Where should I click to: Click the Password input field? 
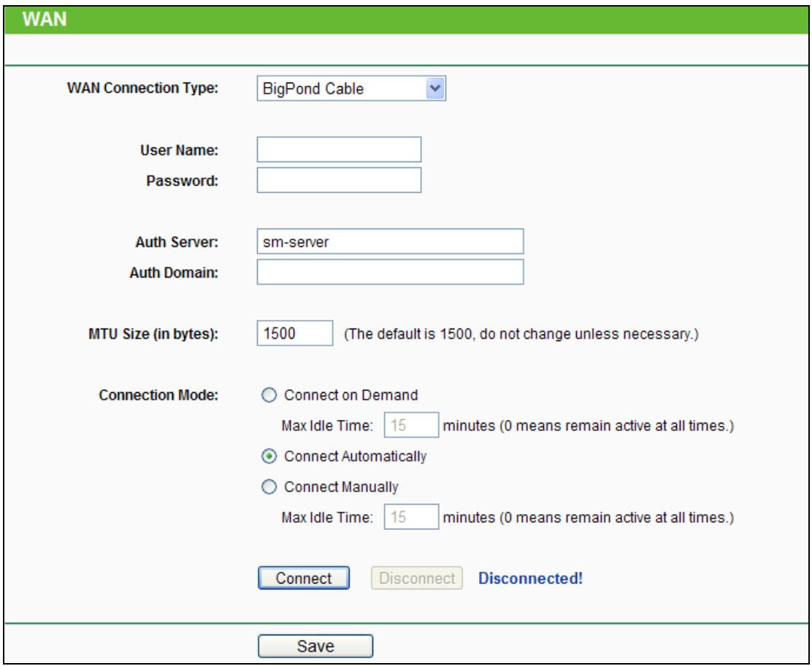click(x=339, y=180)
